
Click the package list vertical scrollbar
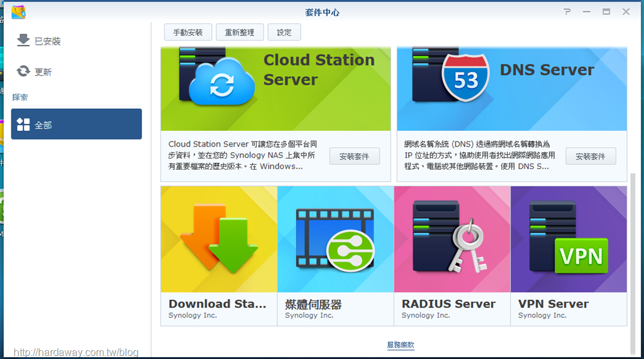pyautogui.click(x=633, y=263)
